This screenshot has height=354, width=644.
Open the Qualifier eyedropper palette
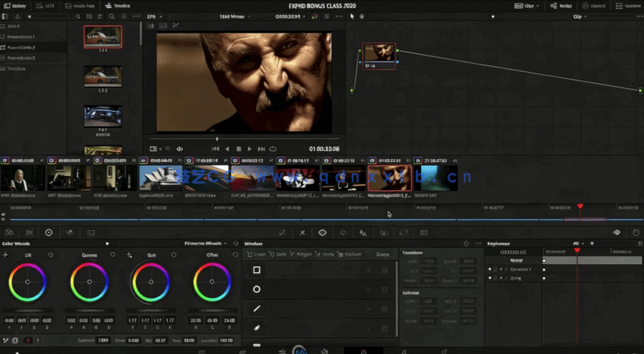[302, 232]
